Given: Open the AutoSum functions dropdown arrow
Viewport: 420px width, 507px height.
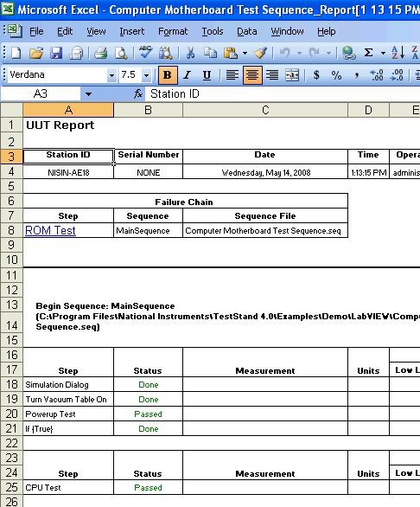Looking at the screenshot, I should coord(383,53).
